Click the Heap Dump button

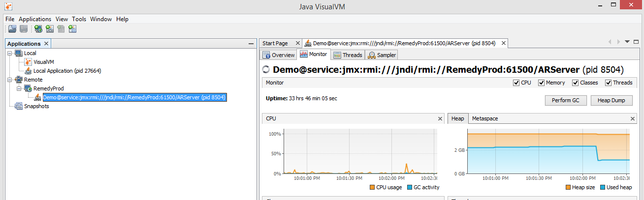click(611, 100)
